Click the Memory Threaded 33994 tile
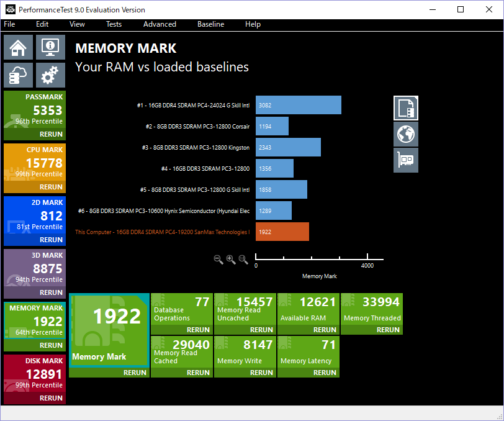Screen dimensions: 504x421 pyautogui.click(x=372, y=309)
